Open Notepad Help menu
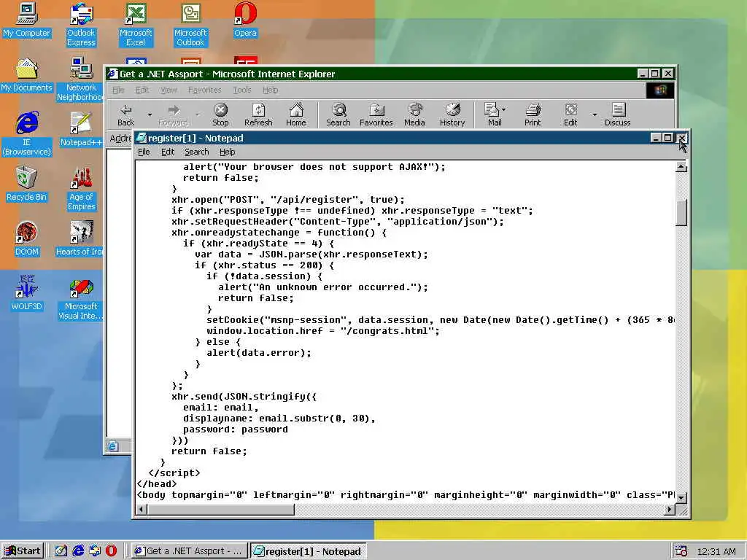This screenshot has height=560, width=747. (228, 152)
